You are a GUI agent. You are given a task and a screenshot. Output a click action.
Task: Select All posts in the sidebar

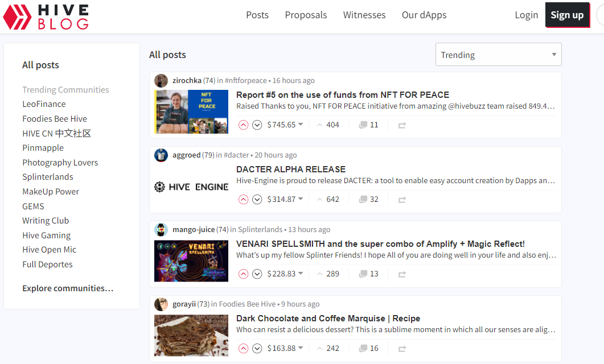[40, 65]
